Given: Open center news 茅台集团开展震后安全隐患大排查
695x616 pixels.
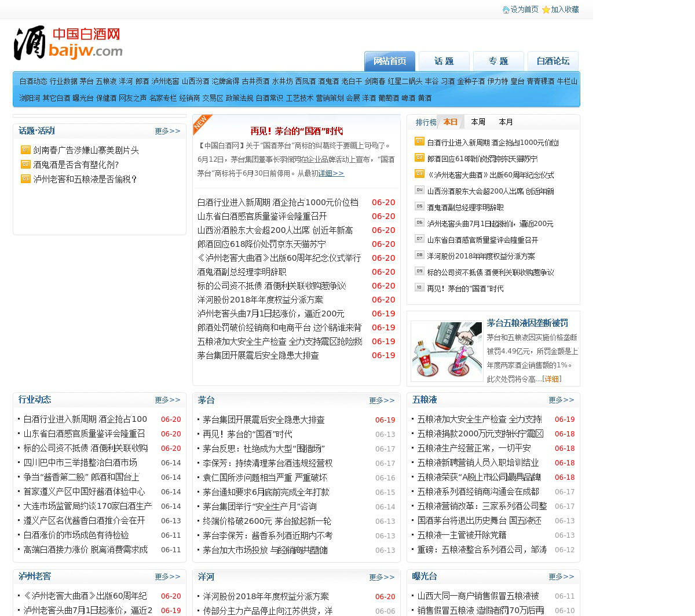Looking at the screenshot, I should coord(258,355).
